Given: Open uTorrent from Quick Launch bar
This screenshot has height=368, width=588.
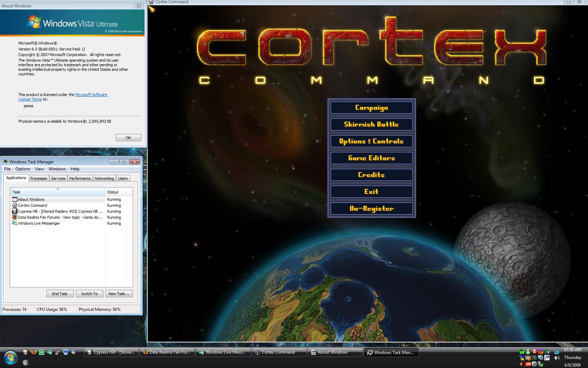Looking at the screenshot, I should pos(42,352).
